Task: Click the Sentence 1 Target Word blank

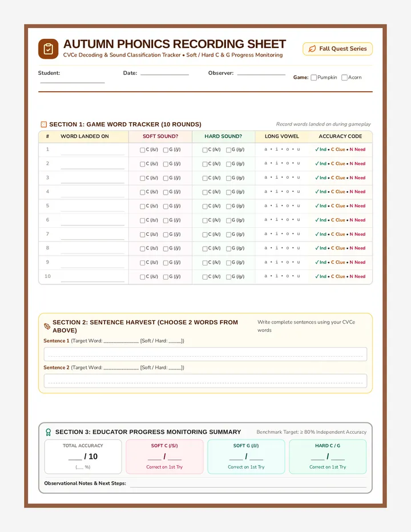Action: click(x=121, y=342)
